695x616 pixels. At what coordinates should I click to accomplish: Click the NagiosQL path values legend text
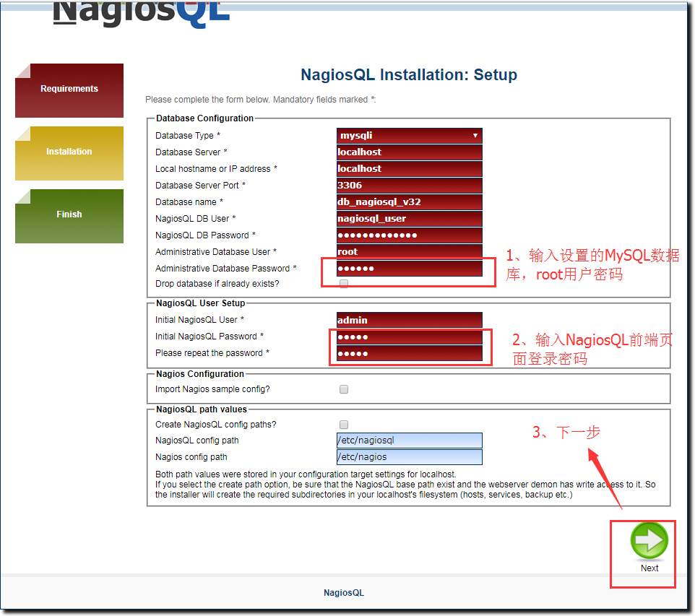pos(202,409)
